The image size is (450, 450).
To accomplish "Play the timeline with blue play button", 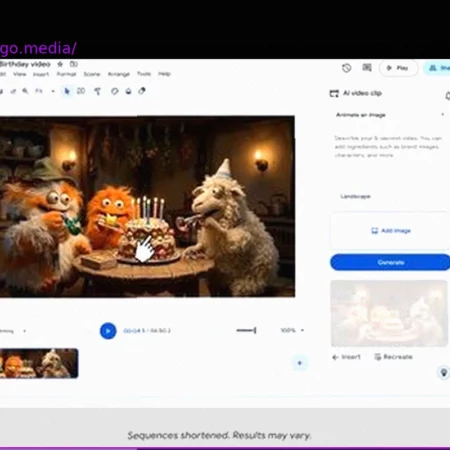I will 108,331.
